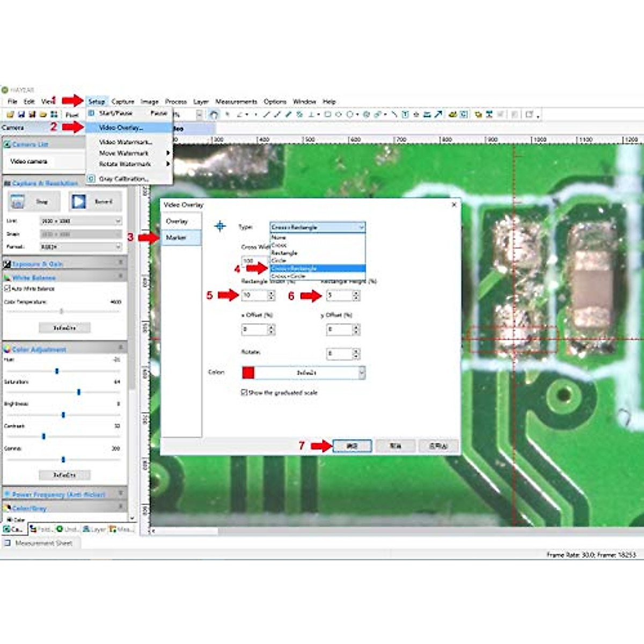Click Defaults button under Color Temperature
Image resolution: width=644 pixels, height=644 pixels.
point(64,327)
